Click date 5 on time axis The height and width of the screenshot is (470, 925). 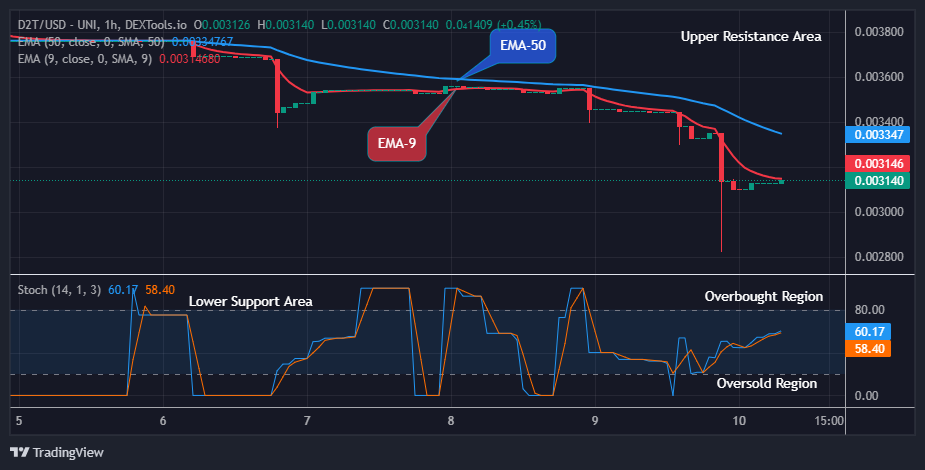[x=19, y=420]
